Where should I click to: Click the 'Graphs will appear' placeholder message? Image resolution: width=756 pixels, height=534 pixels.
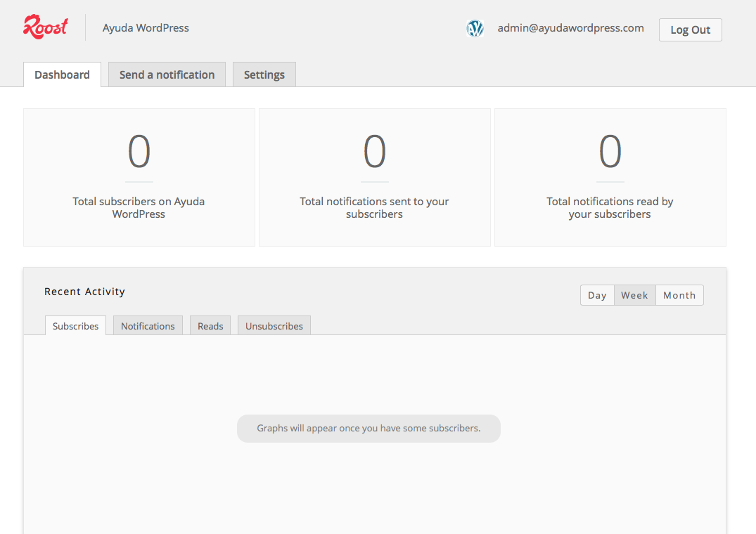[369, 428]
